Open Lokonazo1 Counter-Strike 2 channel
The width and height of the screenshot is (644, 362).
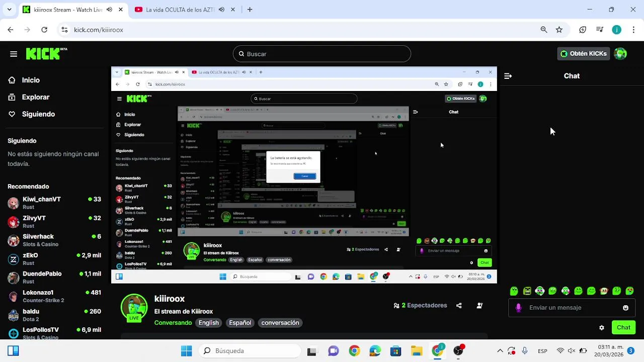(54, 296)
